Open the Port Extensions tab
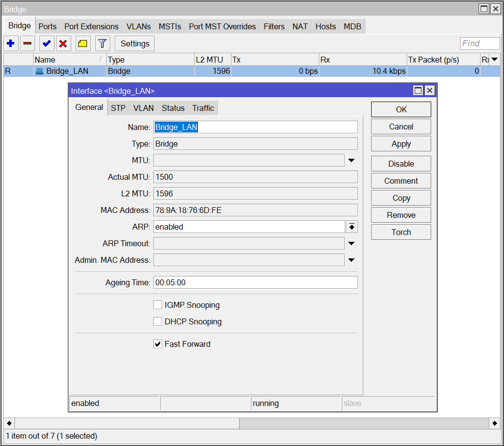 click(91, 26)
